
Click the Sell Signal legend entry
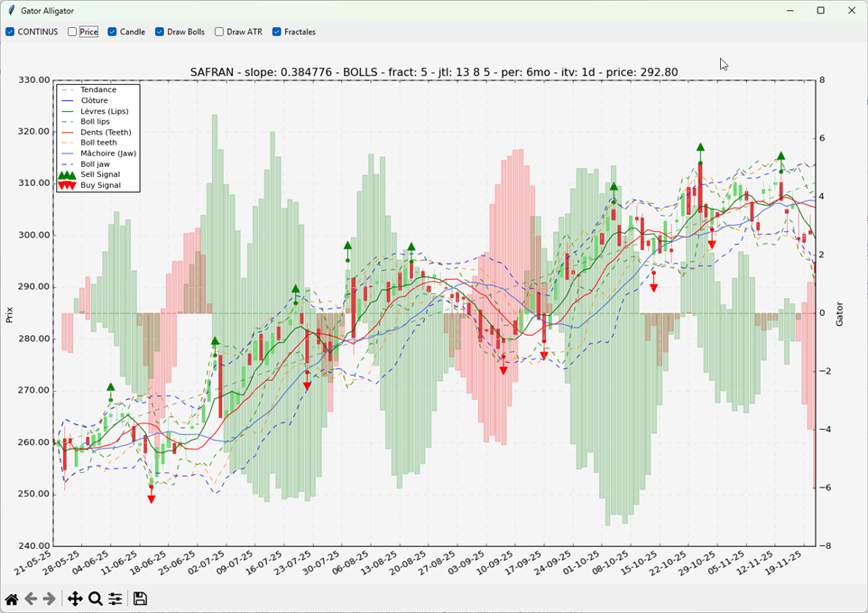click(x=99, y=174)
